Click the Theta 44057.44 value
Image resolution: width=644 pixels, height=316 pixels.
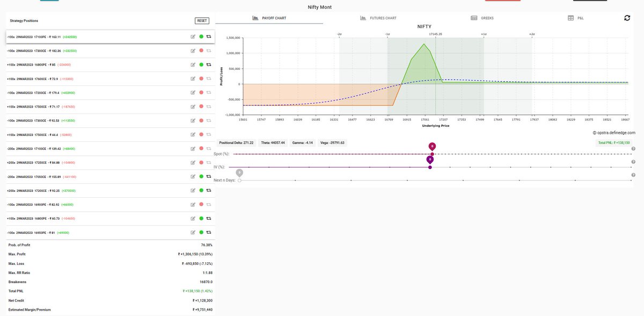[273, 143]
